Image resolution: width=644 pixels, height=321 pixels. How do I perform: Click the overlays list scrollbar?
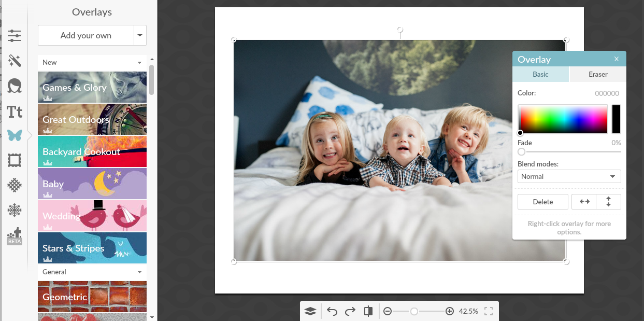click(151, 79)
